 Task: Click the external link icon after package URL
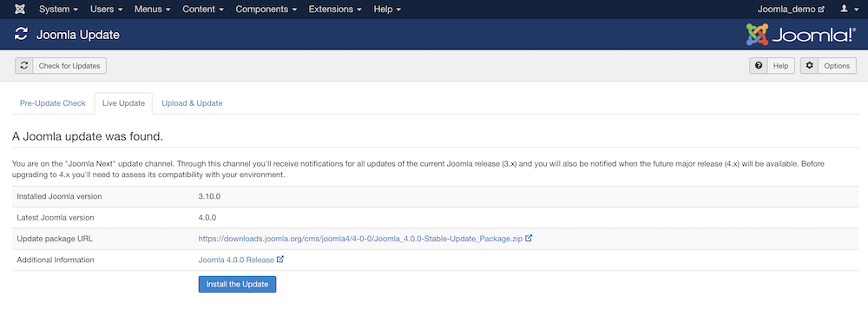click(529, 238)
